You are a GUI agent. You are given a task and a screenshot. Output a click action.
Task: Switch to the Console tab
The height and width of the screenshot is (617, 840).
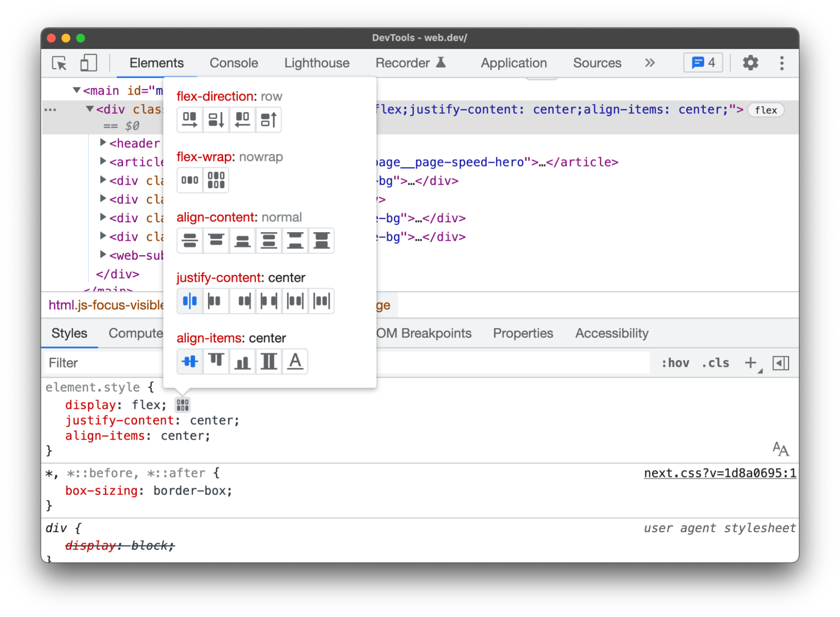pyautogui.click(x=234, y=63)
